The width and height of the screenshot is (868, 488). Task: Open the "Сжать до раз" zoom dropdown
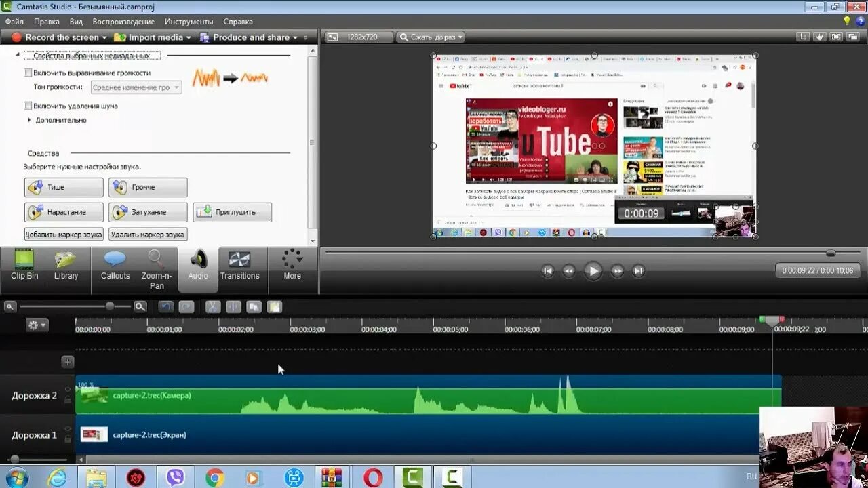431,37
